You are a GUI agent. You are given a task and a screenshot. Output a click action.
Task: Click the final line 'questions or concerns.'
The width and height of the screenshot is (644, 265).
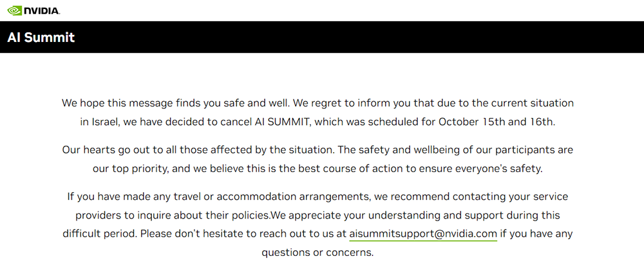pyautogui.click(x=317, y=252)
